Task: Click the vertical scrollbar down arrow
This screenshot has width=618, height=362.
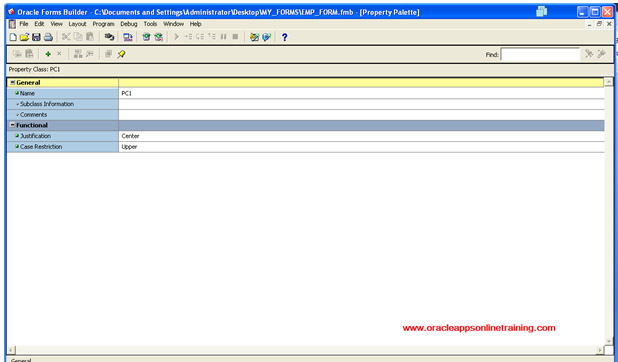Action: [609, 341]
